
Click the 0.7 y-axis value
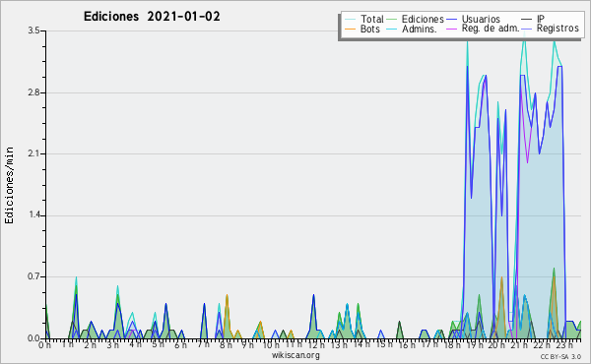coord(33,276)
